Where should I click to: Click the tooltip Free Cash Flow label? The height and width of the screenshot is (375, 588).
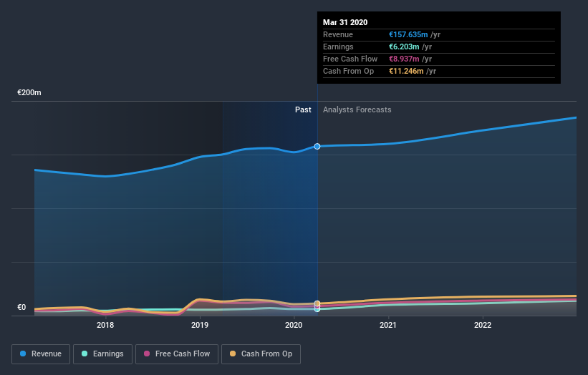[x=350, y=59]
